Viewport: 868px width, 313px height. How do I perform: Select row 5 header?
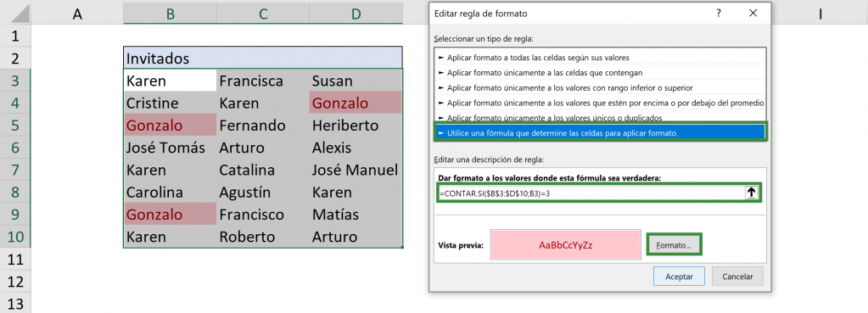[15, 126]
